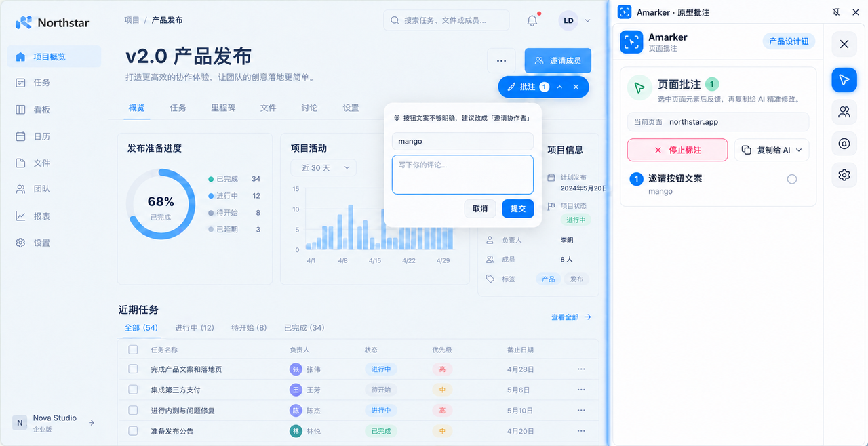Click the 当前页面 northstar.app field

[718, 122]
